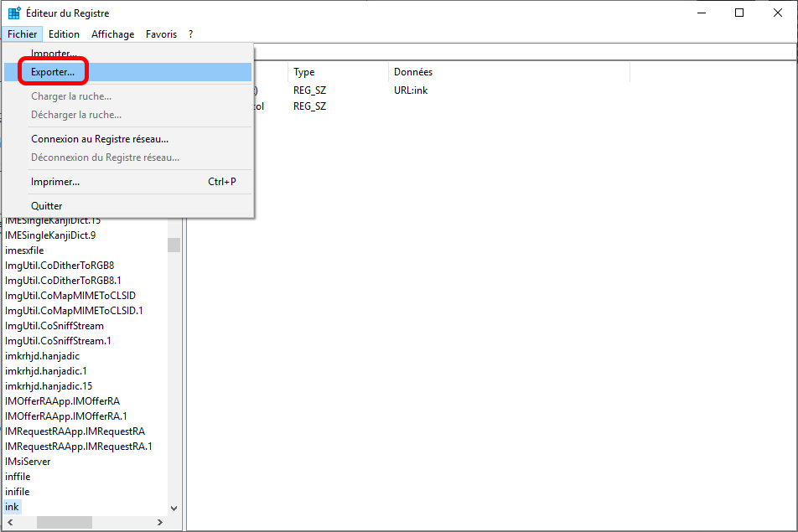Click tree pane scroll-down arrow

pos(174,508)
